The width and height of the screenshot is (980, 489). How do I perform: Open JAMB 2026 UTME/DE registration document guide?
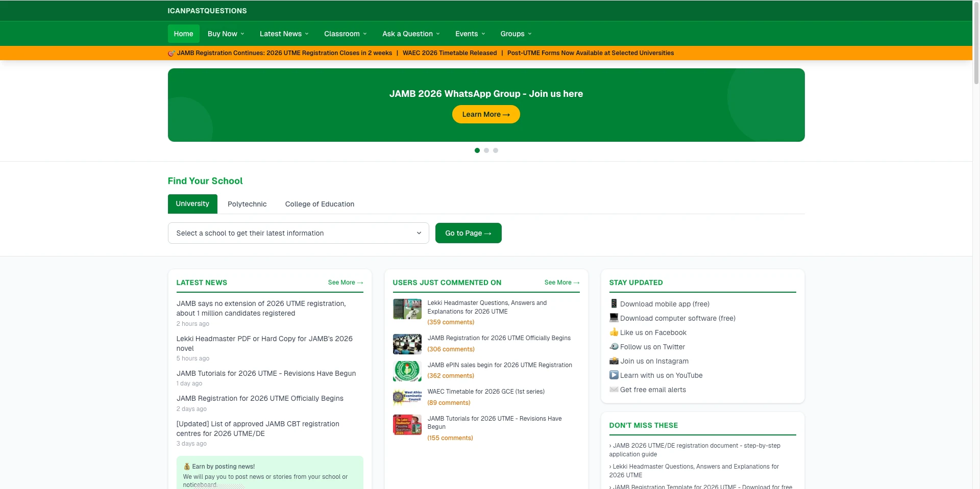695,450
